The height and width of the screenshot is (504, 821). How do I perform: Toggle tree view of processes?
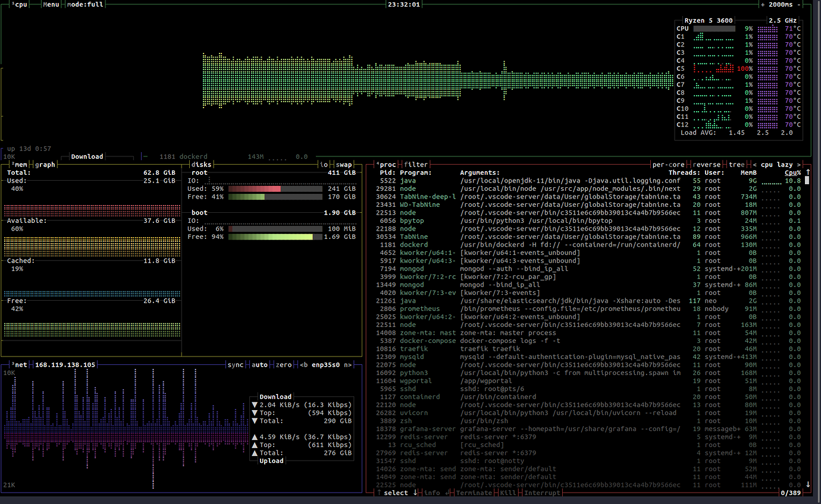click(x=737, y=165)
